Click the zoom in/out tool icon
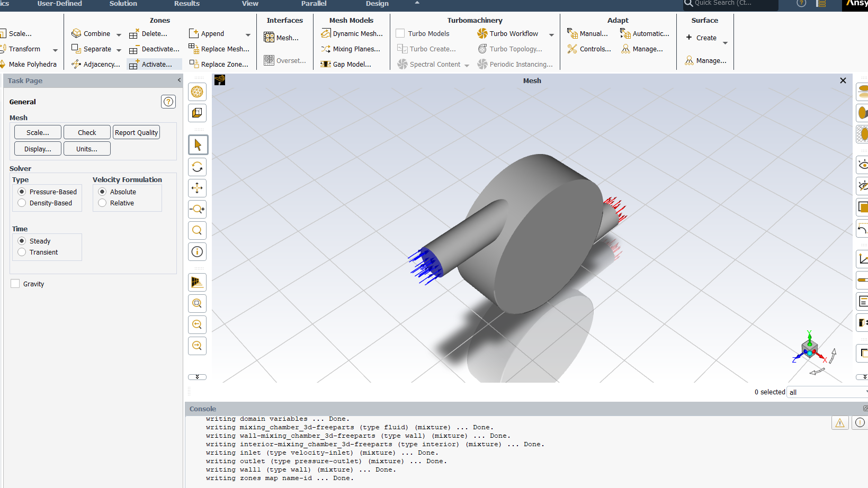 pyautogui.click(x=197, y=209)
